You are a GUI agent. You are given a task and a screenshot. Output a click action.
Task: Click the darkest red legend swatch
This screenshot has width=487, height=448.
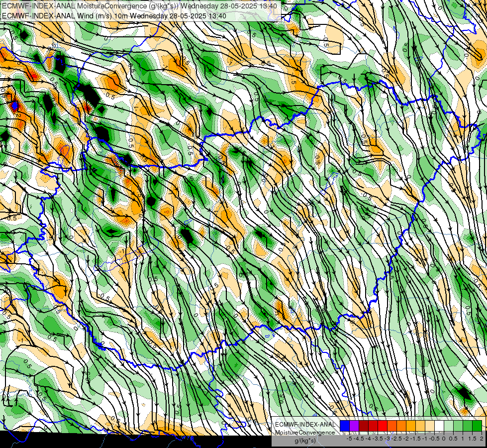click(x=364, y=426)
